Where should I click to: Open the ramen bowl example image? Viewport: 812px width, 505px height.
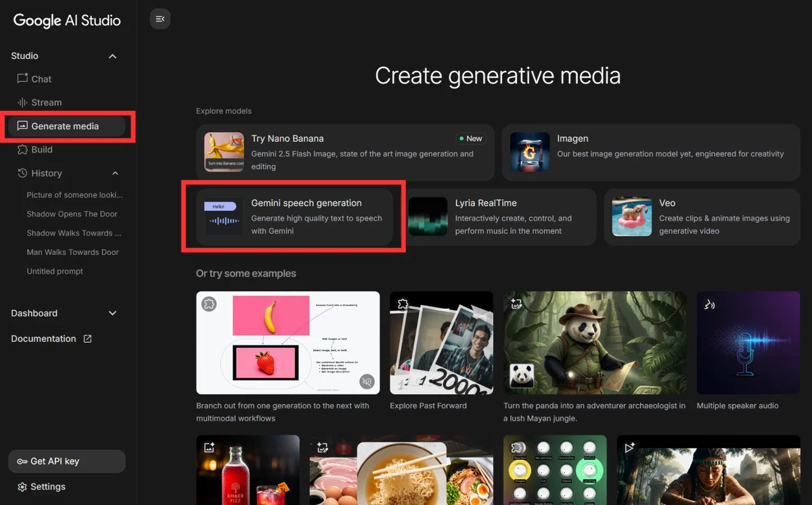401,470
